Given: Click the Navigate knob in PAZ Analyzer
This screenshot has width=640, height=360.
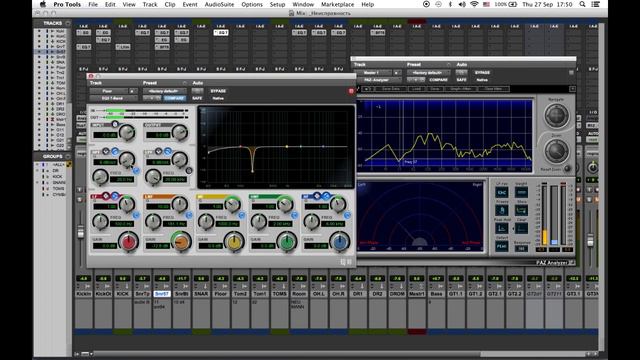Looking at the screenshot, I should tap(556, 115).
